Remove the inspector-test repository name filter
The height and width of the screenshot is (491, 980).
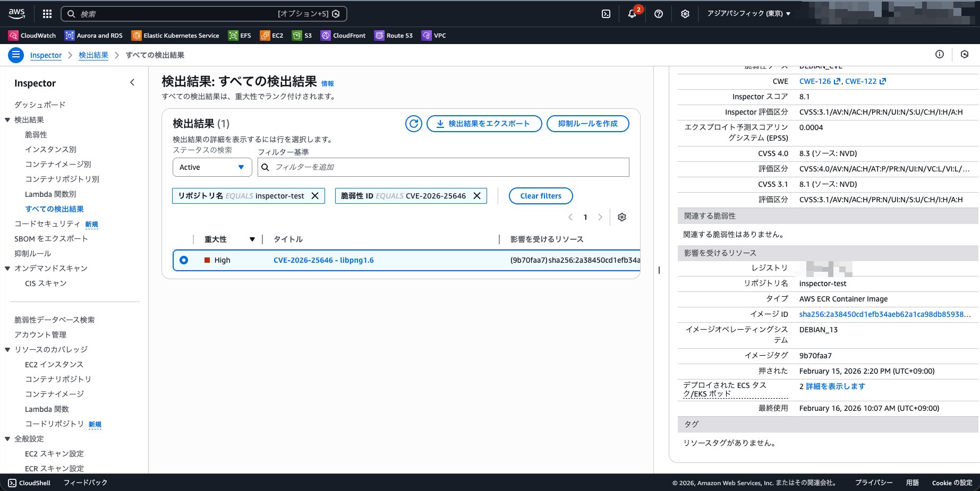315,196
